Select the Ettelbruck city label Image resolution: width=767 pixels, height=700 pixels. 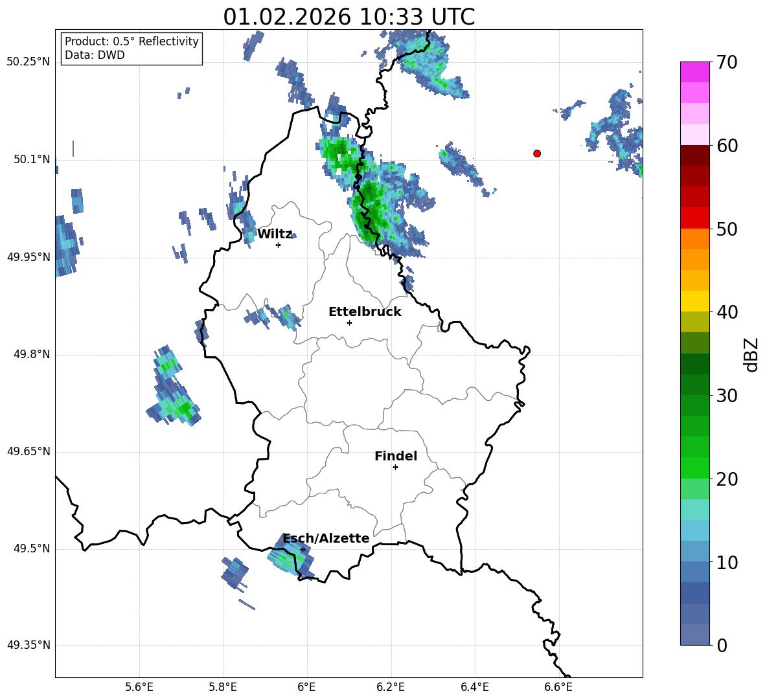365,312
